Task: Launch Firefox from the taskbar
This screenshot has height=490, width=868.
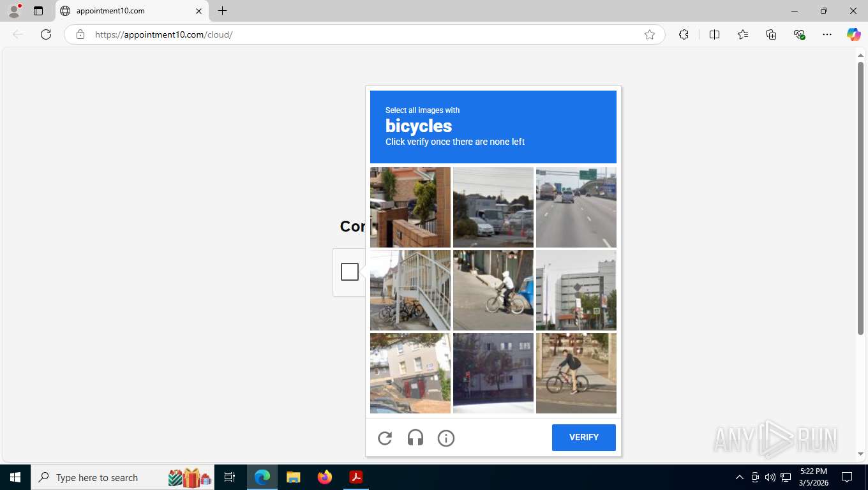Action: pyautogui.click(x=325, y=477)
